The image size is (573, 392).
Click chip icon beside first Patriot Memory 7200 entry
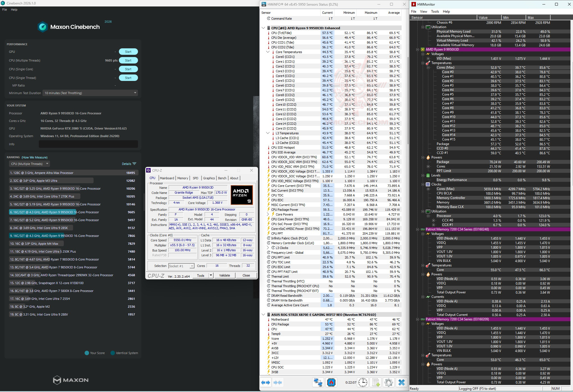pyautogui.click(x=423, y=229)
